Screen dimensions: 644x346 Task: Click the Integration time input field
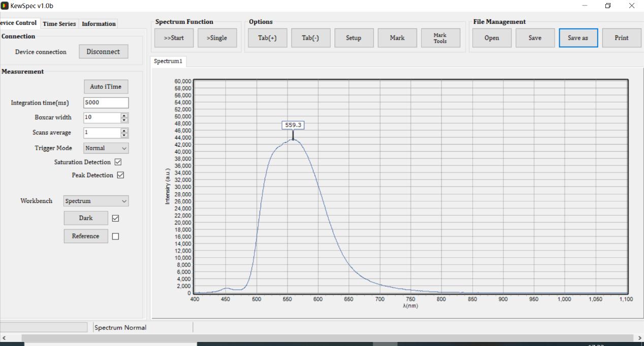coord(106,102)
